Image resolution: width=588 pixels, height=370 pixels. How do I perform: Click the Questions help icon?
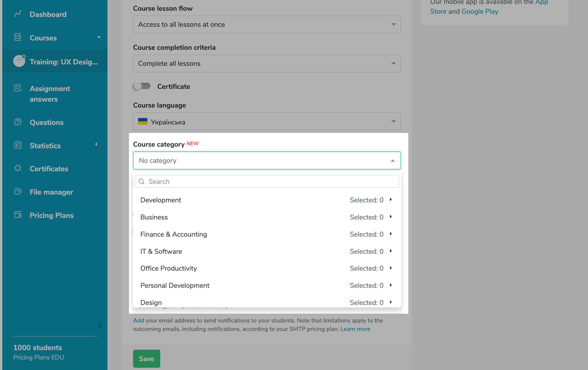coord(18,122)
